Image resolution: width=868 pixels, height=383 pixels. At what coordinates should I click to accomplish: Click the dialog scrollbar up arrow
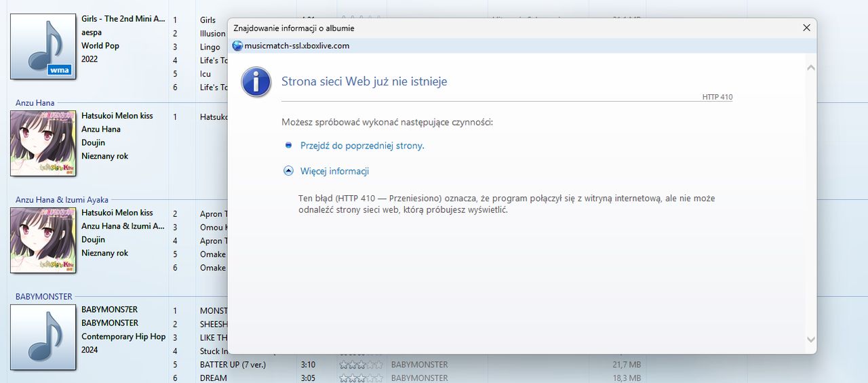click(x=811, y=68)
